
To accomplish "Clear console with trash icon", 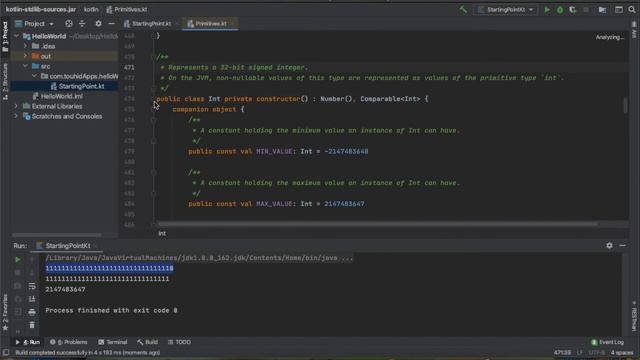I will (32, 325).
